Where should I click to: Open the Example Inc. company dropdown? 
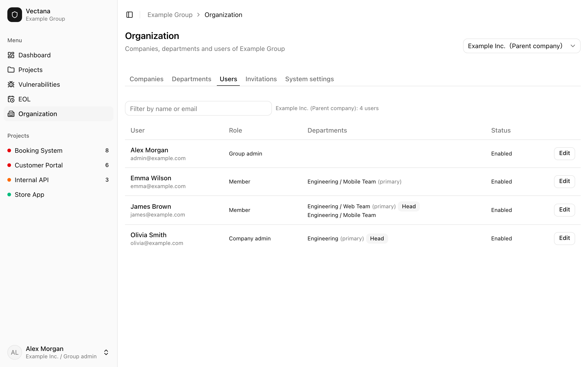522,46
